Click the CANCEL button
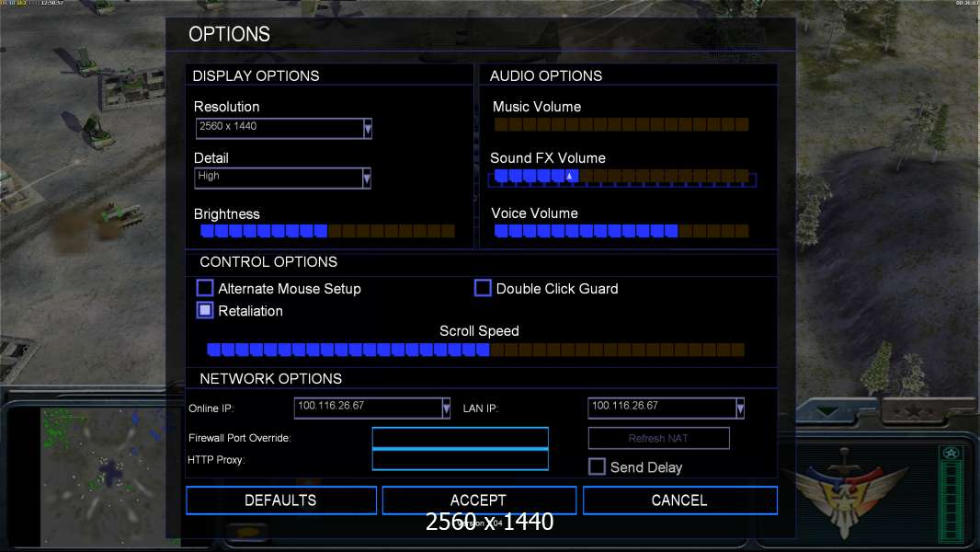The image size is (980, 552). click(680, 500)
